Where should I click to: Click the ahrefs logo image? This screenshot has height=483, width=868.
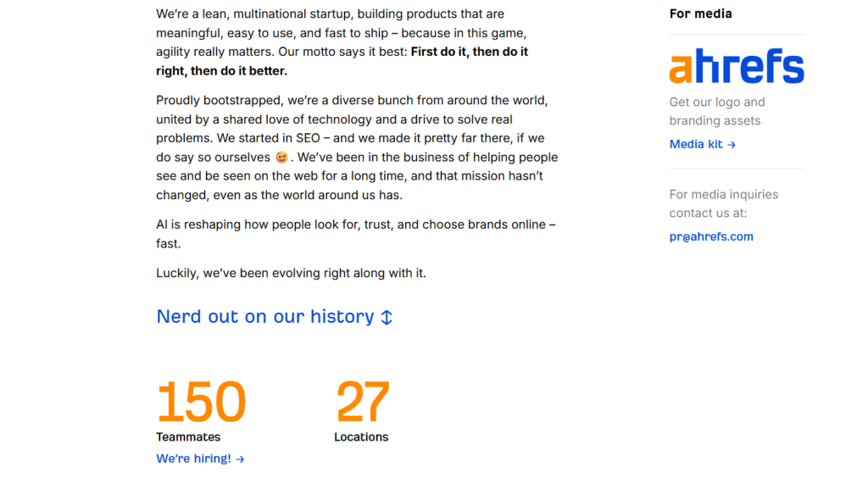(737, 66)
